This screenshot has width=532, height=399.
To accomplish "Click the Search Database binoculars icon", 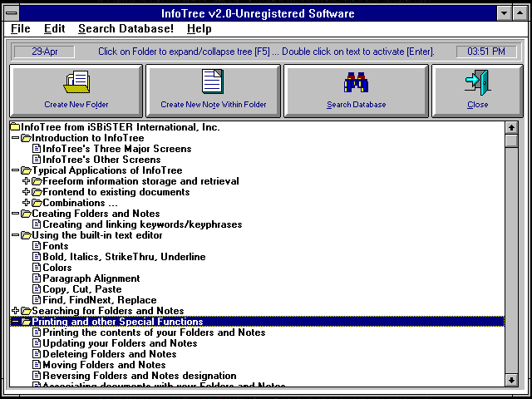I will pyautogui.click(x=356, y=83).
